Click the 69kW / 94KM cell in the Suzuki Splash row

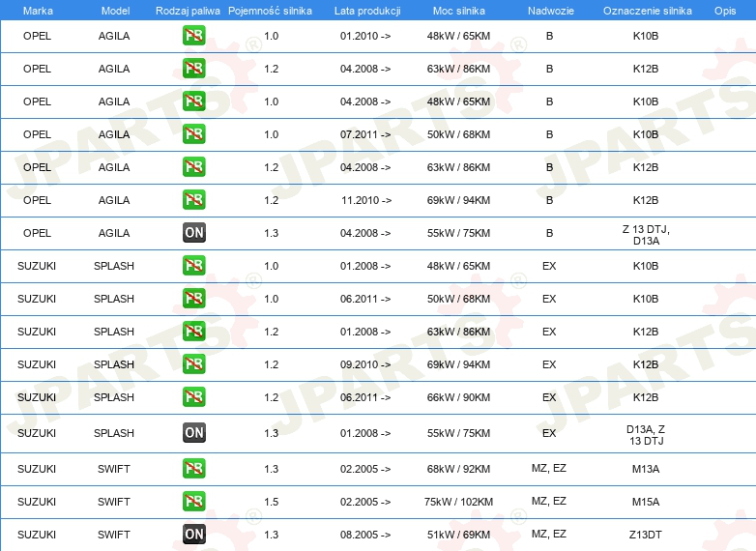pyautogui.click(x=458, y=364)
